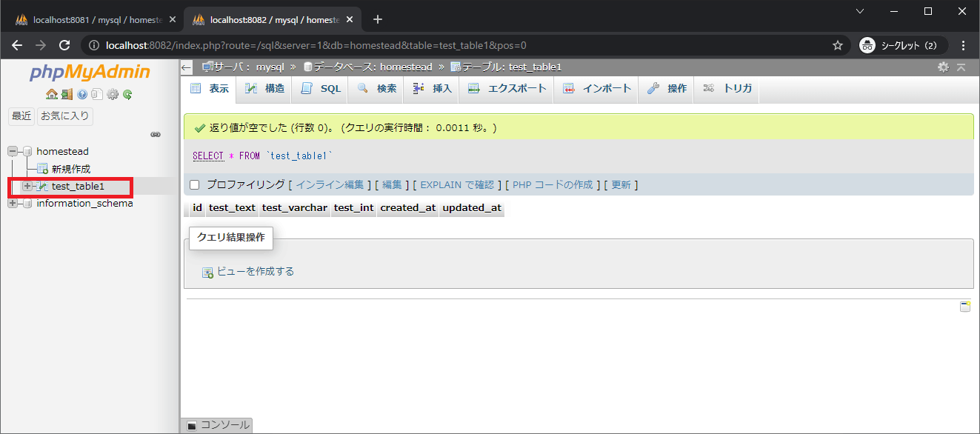Click サーバ: mysql breadcrumb link
The width and height of the screenshot is (980, 434).
(249, 67)
